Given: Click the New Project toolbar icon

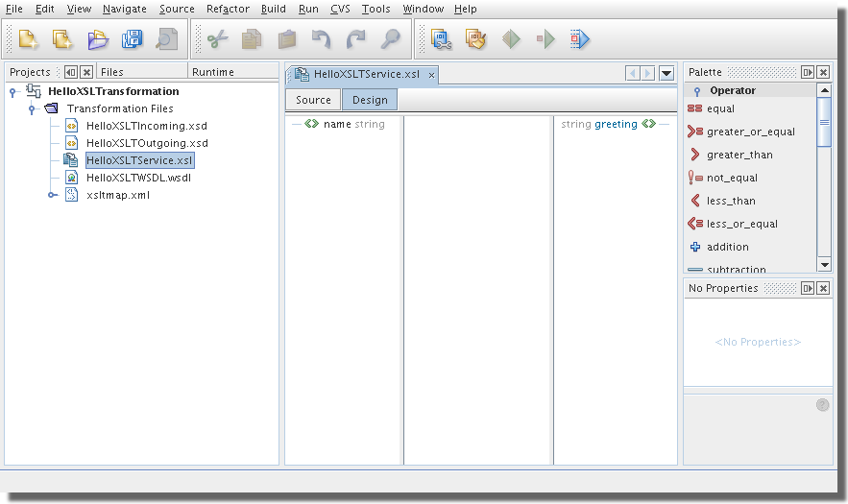Looking at the screenshot, I should click(62, 39).
